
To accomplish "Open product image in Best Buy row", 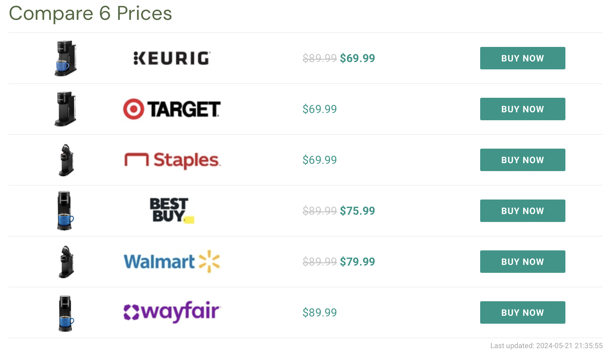I will click(65, 211).
